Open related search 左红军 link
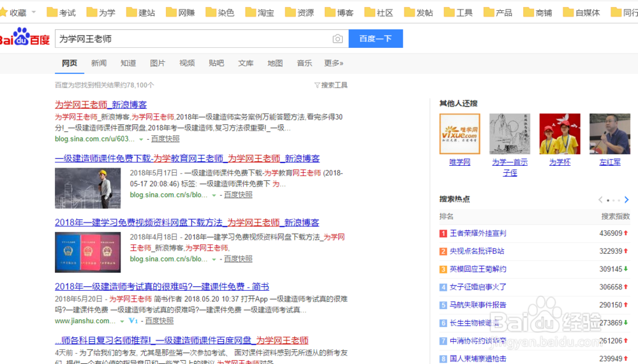Image resolution: width=638 pixels, height=364 pixels. (x=610, y=163)
